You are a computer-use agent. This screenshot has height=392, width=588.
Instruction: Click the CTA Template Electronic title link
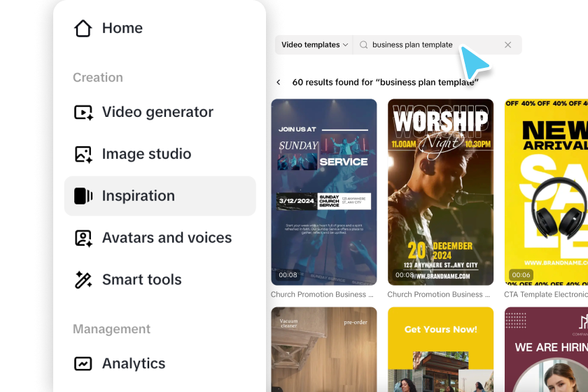546,295
